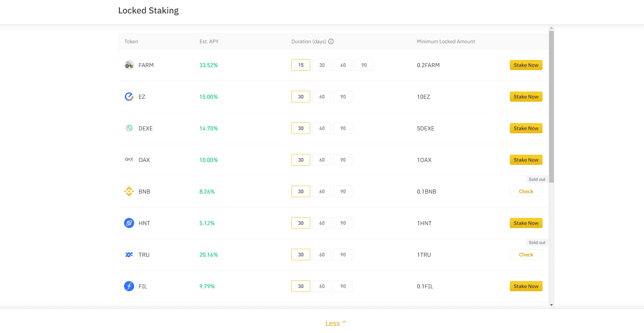Select 90-day duration for FARM

tap(364, 65)
